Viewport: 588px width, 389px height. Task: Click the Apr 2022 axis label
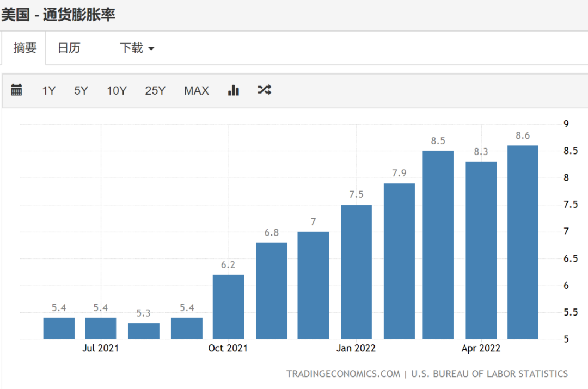pos(481,348)
